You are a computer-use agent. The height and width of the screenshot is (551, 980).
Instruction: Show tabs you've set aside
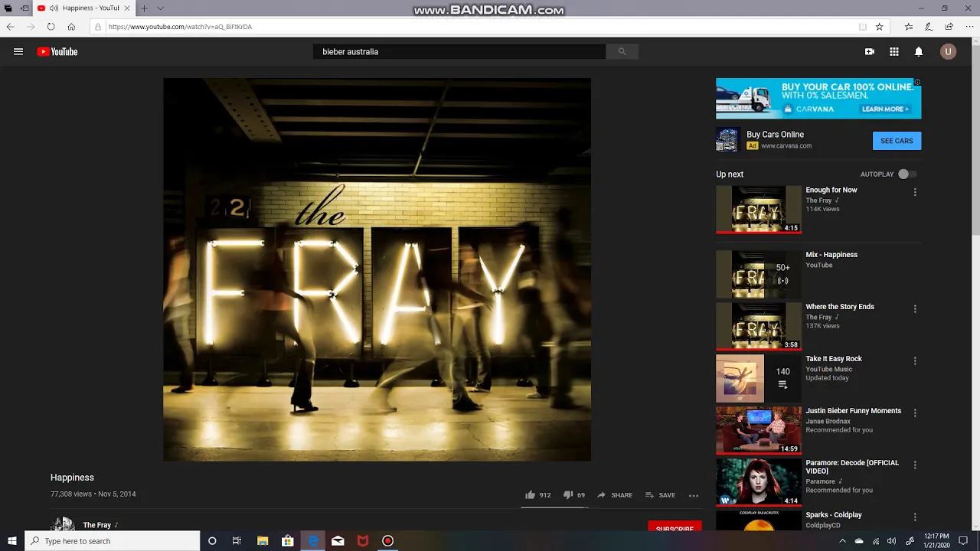click(x=8, y=8)
